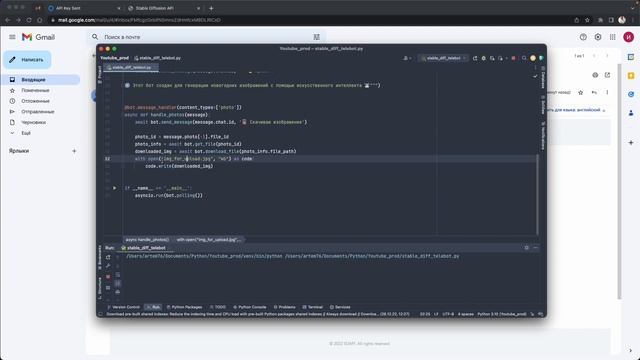Open Gmail main menu hamburger icon

(x=12, y=37)
